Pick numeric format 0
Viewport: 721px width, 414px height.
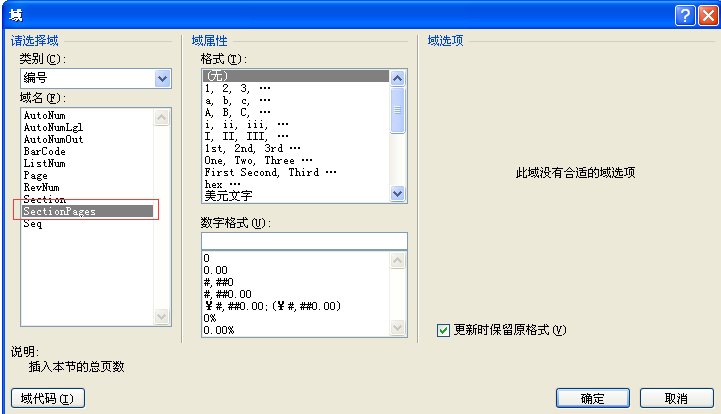pyautogui.click(x=206, y=258)
